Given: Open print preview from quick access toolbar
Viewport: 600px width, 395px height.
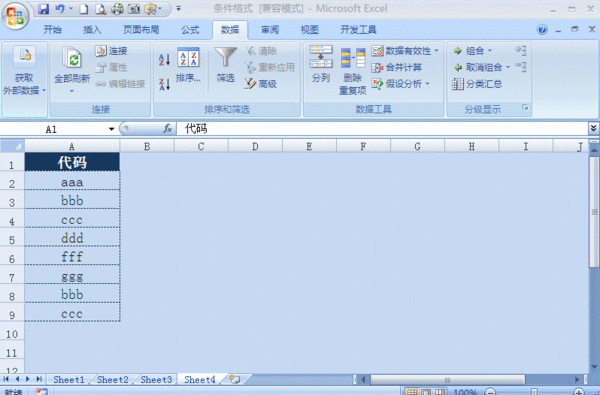Looking at the screenshot, I should 100,9.
